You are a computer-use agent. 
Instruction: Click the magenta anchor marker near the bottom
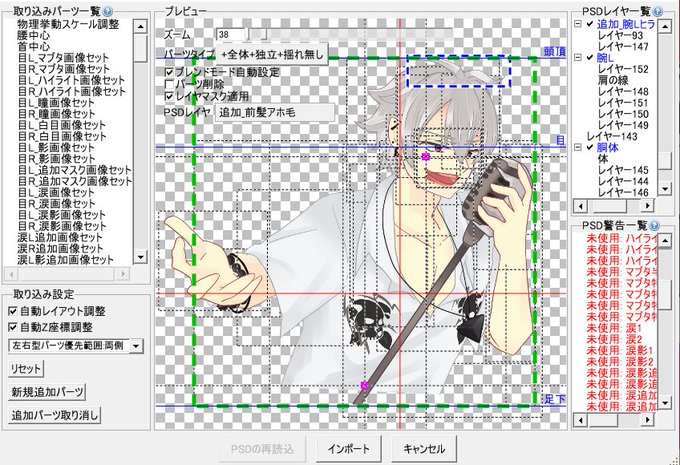coord(365,386)
